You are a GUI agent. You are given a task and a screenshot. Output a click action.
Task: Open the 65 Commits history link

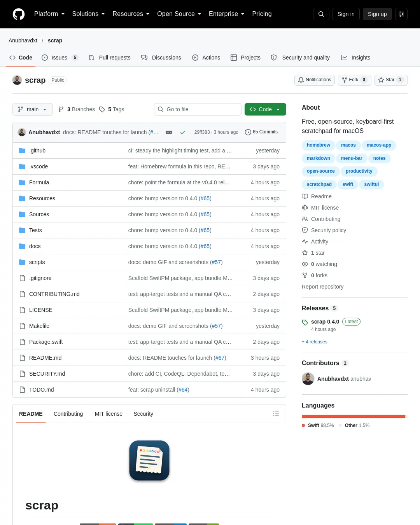261,132
